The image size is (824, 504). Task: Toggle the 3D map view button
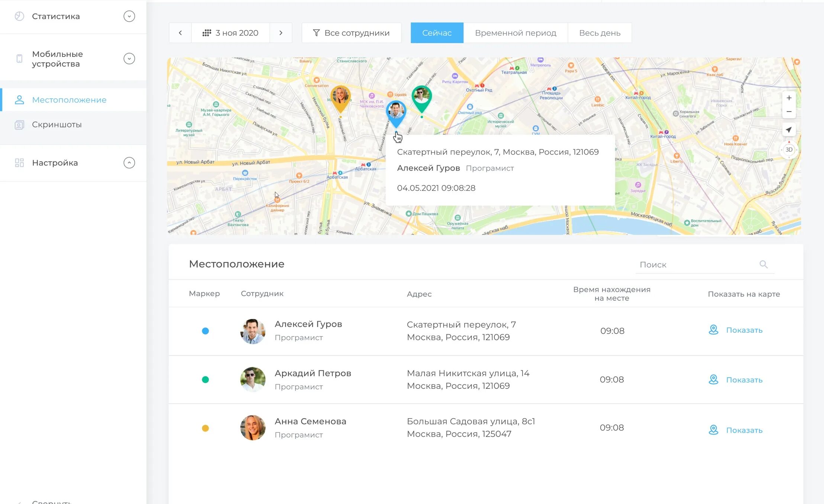tap(789, 149)
